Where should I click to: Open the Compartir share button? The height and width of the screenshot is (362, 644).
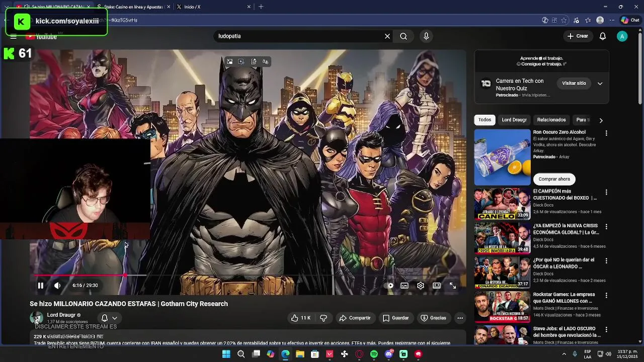(355, 318)
